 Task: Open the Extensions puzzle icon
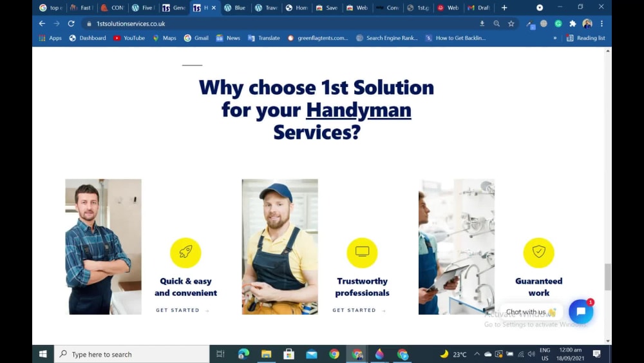[x=573, y=24]
